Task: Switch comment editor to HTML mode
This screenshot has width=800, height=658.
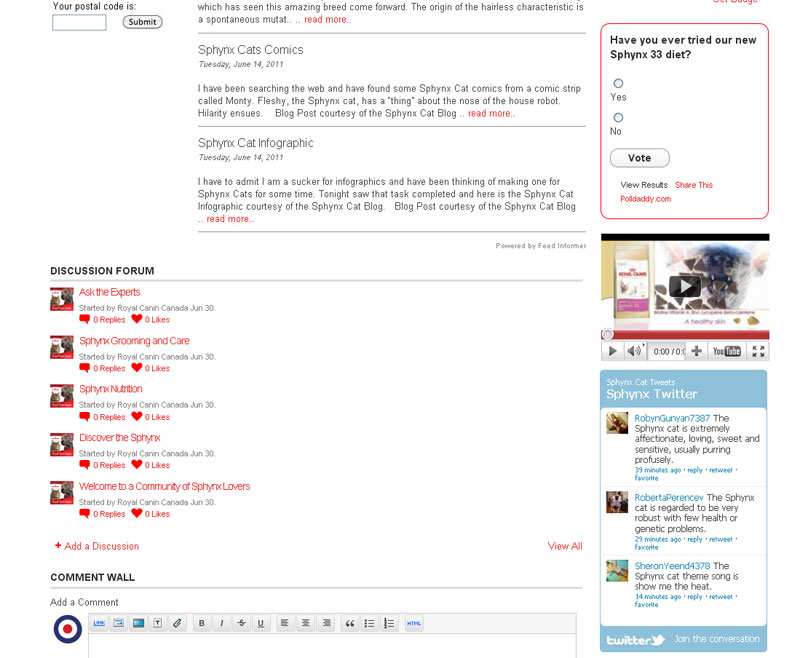Action: 414,623
